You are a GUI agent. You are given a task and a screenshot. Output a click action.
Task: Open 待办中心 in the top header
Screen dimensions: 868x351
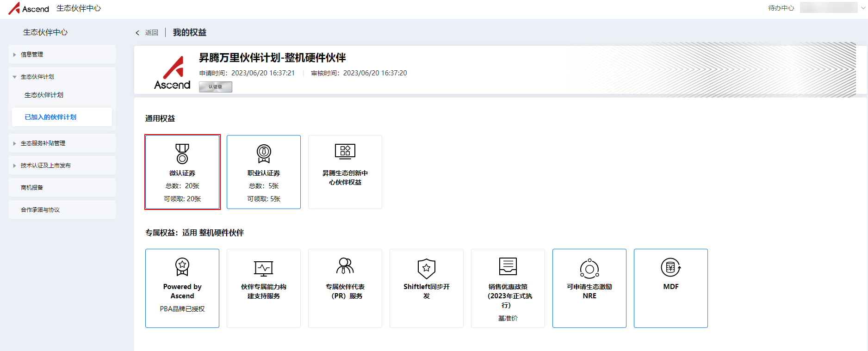coord(781,8)
